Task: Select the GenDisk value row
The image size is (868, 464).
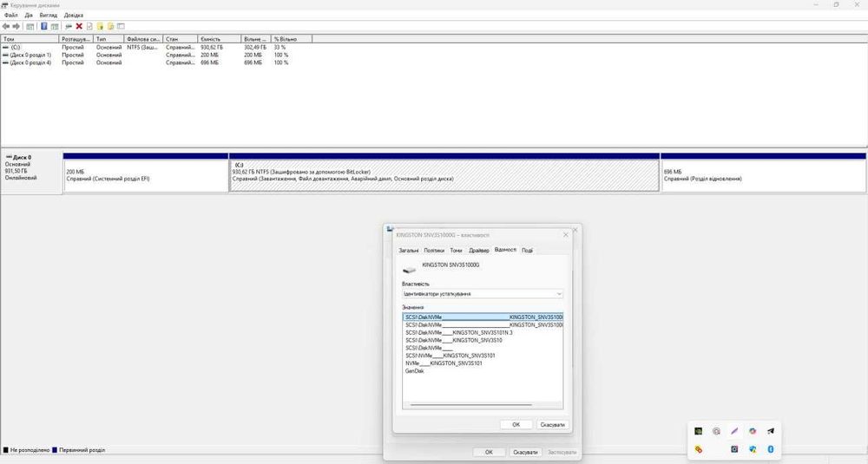Action: 414,371
